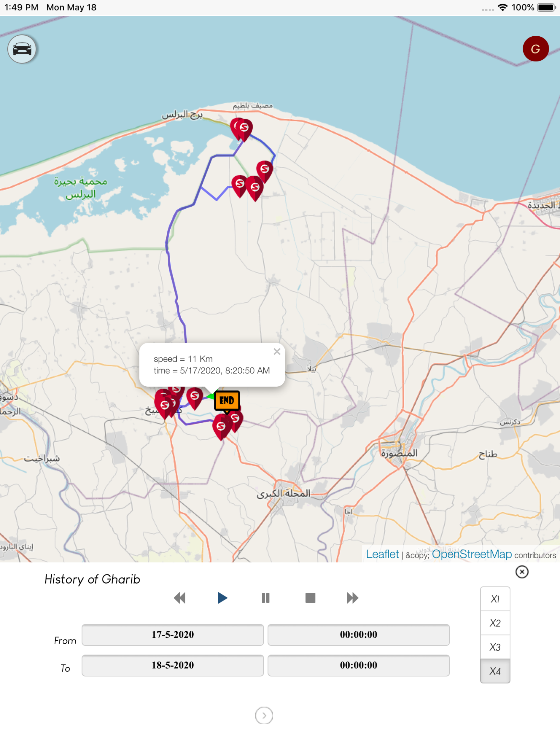Click the orange END marker on map
This screenshot has height=747, width=560.
click(227, 401)
